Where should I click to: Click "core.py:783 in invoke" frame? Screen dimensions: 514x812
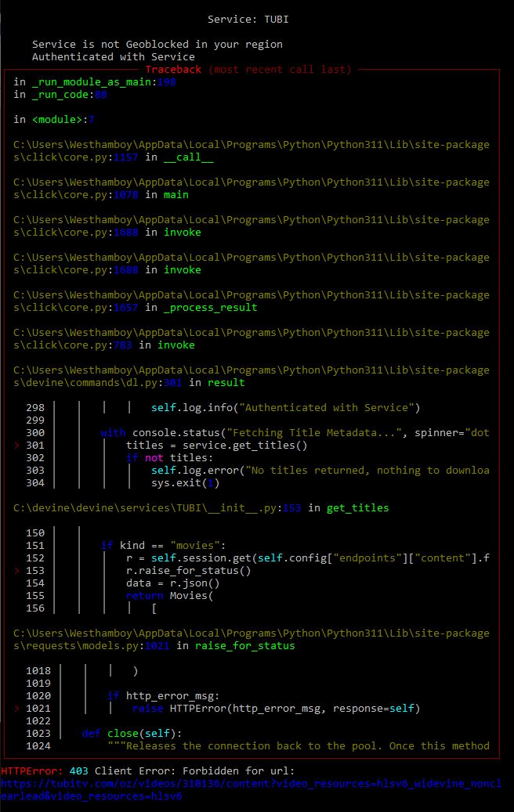(x=104, y=345)
